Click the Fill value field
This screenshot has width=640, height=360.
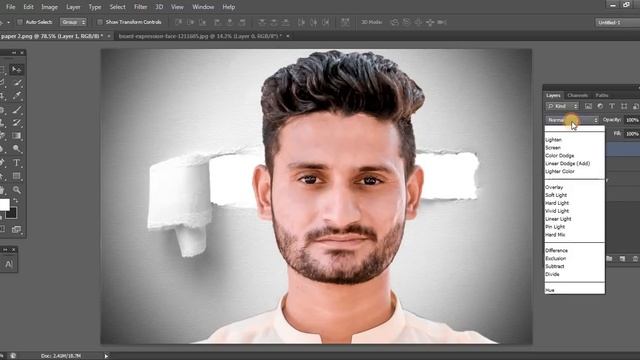coord(632,133)
